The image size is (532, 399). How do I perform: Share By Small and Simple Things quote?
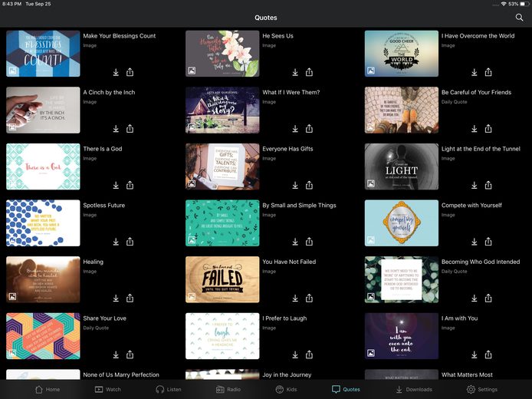(x=309, y=242)
